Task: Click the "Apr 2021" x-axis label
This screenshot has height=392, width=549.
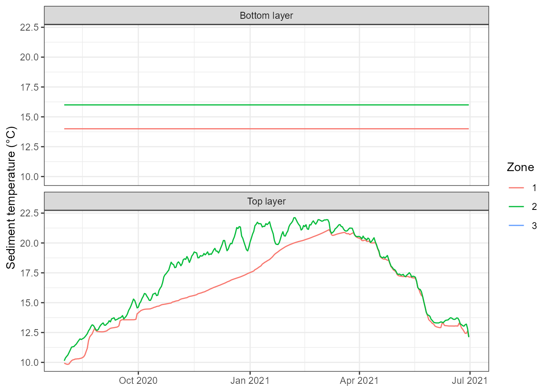Action: point(359,381)
